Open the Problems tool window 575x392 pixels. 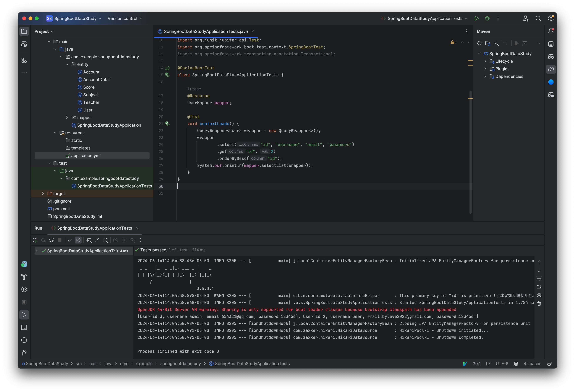click(24, 340)
